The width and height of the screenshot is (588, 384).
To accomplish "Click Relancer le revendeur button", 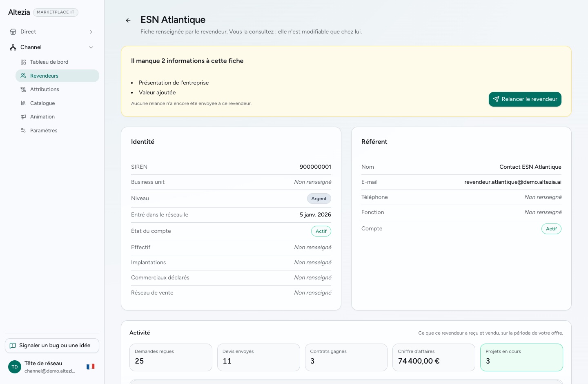I will (x=525, y=99).
